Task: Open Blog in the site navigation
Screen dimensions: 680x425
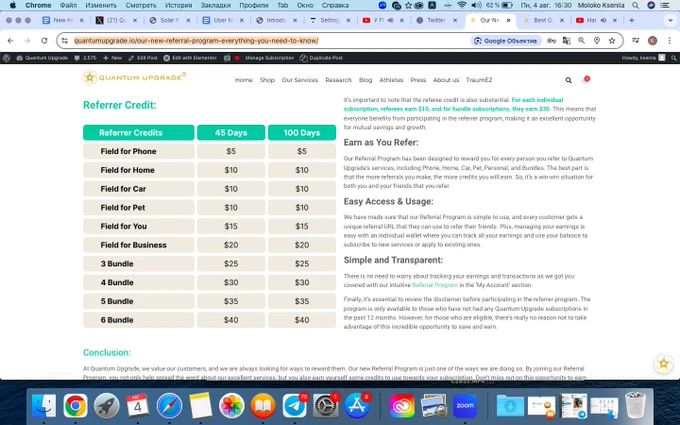Action: tap(366, 80)
